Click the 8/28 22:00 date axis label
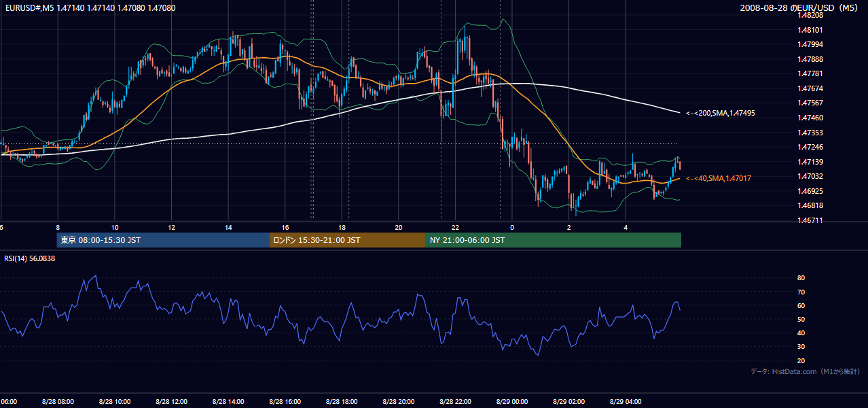This screenshot has width=868, height=408. pyautogui.click(x=455, y=401)
